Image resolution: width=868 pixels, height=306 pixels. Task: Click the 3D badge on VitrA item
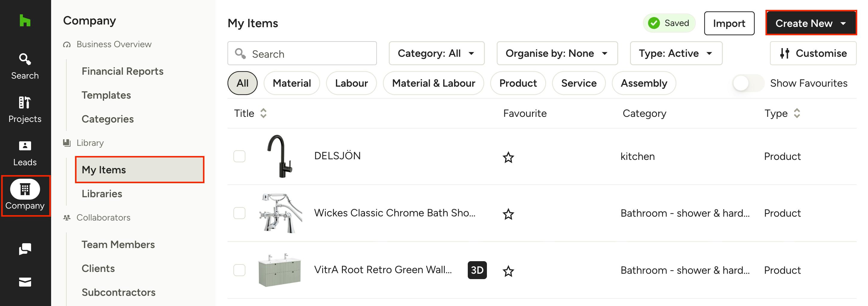(x=477, y=270)
